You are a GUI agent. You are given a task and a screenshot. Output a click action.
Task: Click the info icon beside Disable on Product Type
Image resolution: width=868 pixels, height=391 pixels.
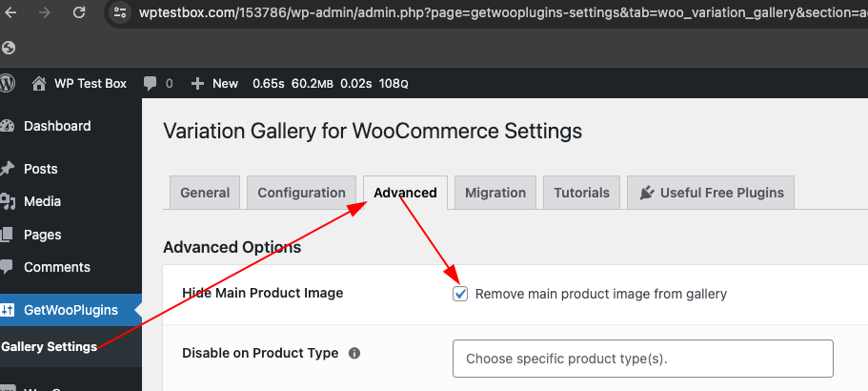coord(354,353)
